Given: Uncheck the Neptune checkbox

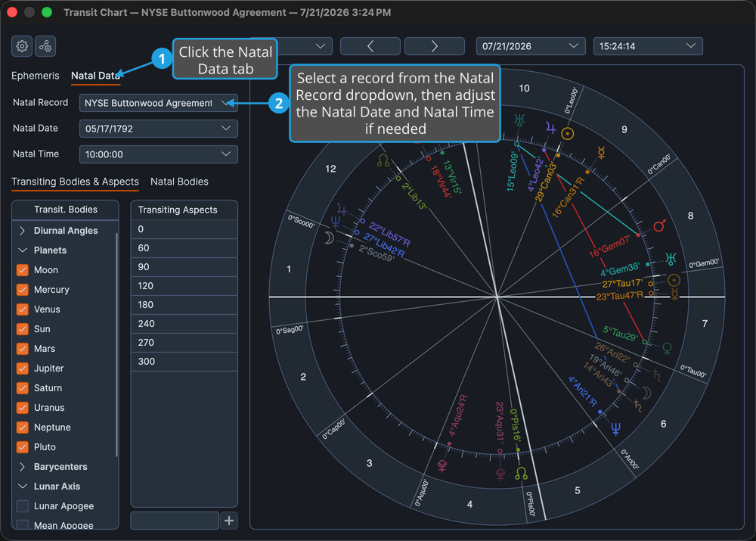Looking at the screenshot, I should pyautogui.click(x=22, y=427).
